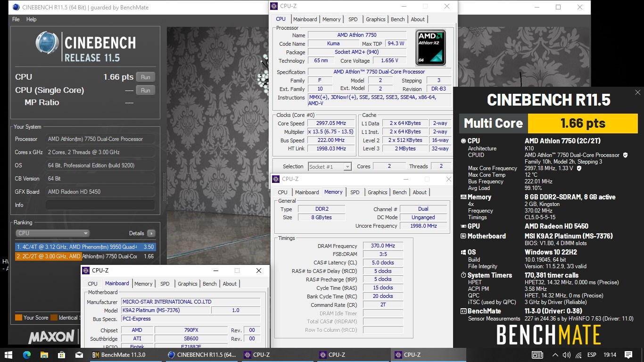The width and height of the screenshot is (644, 362).
Task: Click the ESP input language indicator
Action: (592, 355)
